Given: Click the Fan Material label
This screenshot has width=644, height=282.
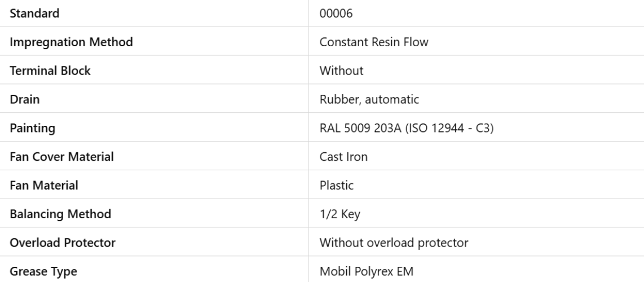Looking at the screenshot, I should tap(43, 185).
